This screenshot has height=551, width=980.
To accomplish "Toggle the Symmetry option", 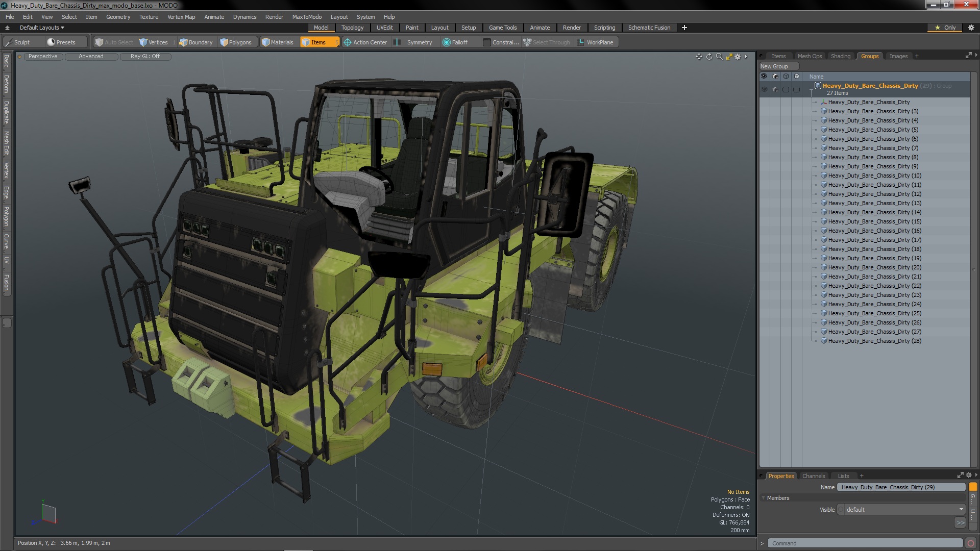I will point(414,42).
